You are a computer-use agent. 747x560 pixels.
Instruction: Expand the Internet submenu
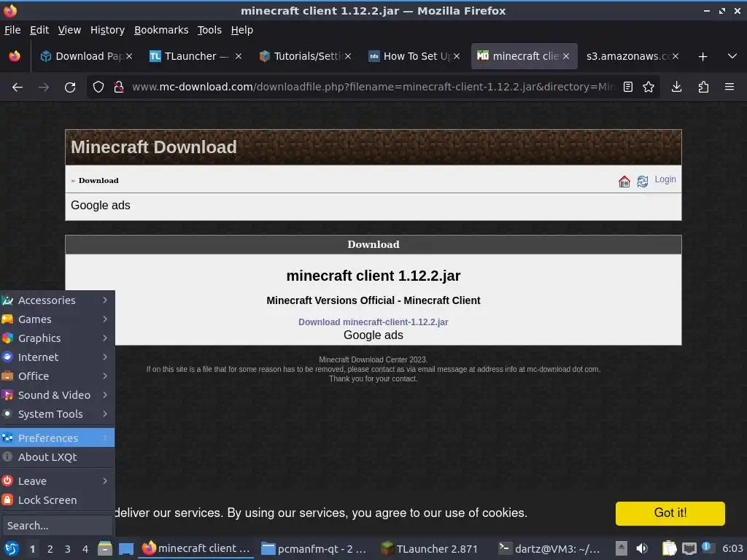coord(57,357)
